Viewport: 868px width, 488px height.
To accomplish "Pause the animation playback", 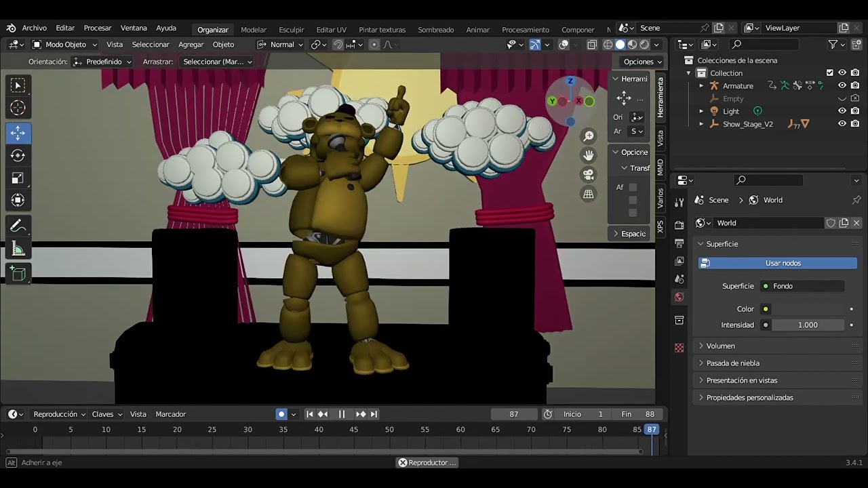I will [x=342, y=414].
